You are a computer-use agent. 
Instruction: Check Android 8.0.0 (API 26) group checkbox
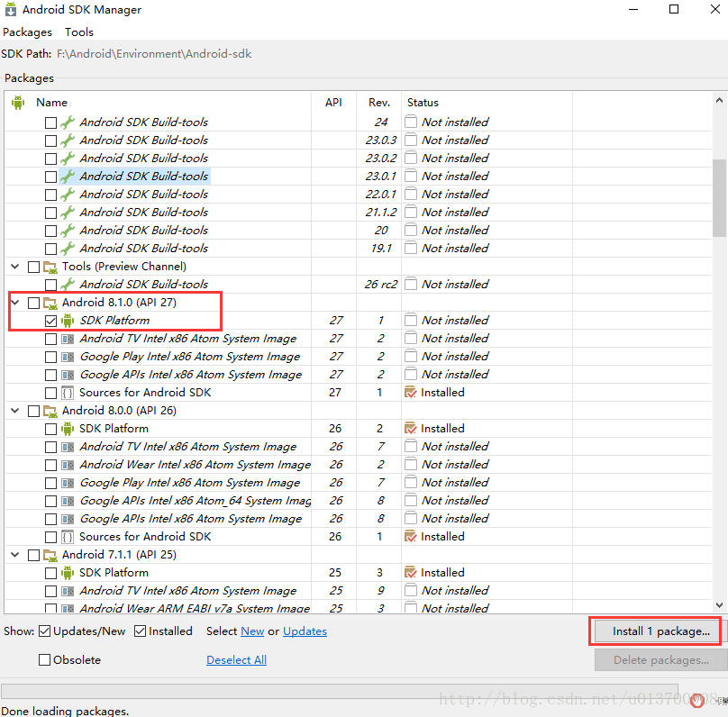pos(34,411)
